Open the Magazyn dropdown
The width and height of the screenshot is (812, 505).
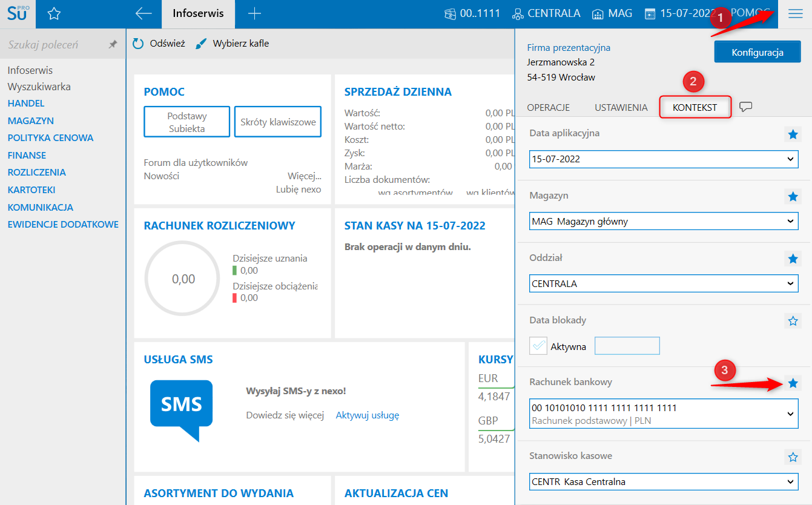pyautogui.click(x=664, y=221)
